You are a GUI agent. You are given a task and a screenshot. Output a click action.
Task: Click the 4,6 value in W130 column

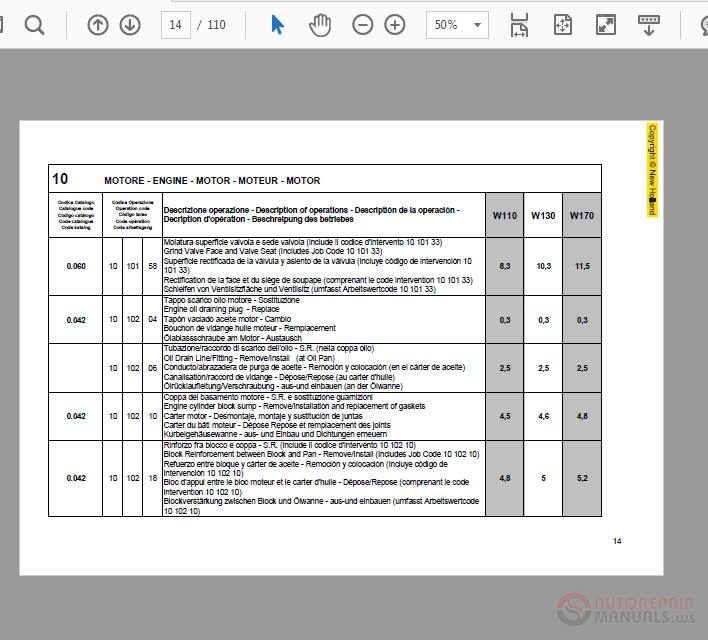click(544, 416)
